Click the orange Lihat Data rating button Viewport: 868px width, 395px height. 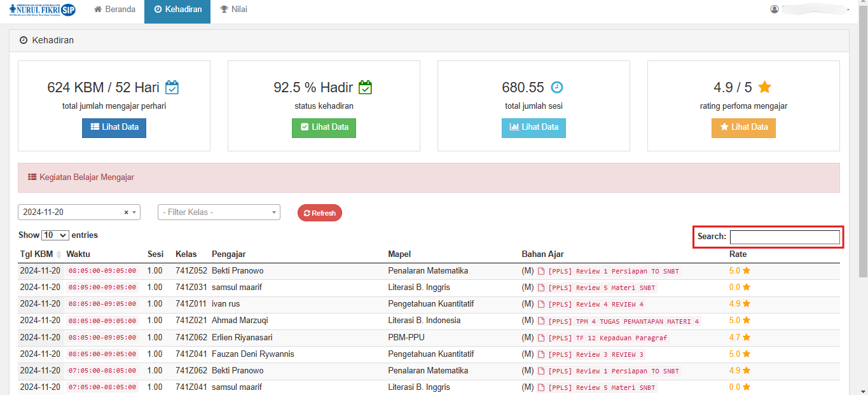coord(743,127)
